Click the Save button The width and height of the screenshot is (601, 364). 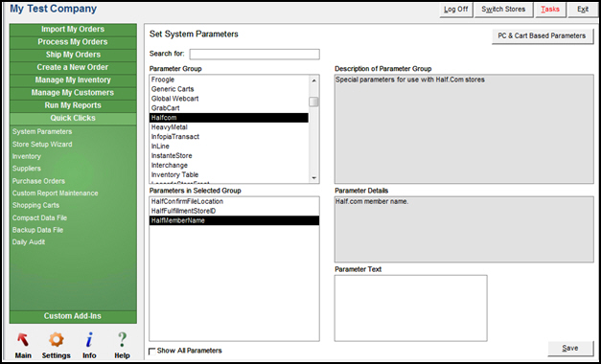570,348
